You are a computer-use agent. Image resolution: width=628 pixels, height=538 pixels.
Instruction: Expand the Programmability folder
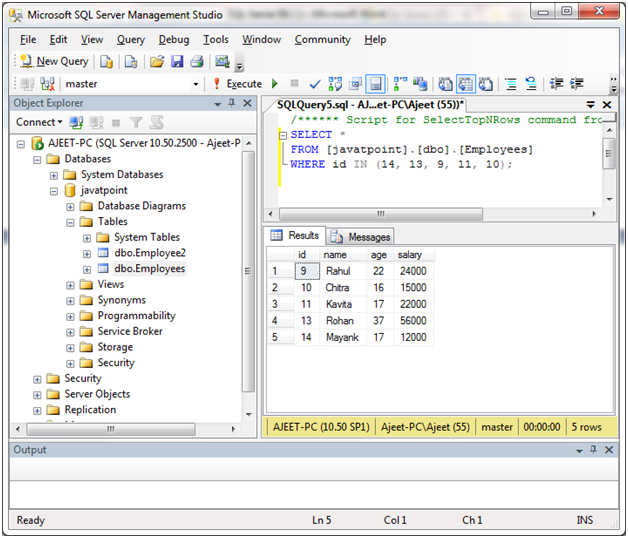(x=70, y=317)
